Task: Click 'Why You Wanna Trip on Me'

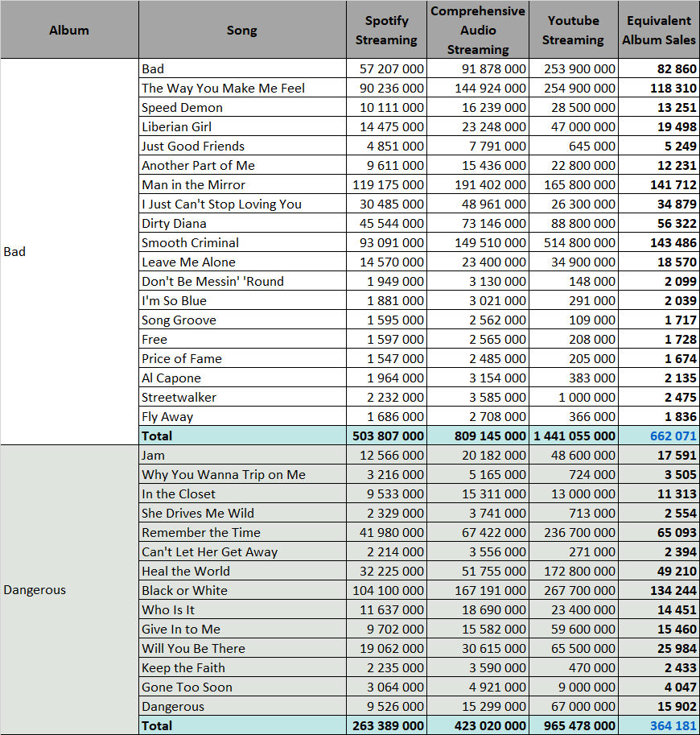Action: 242,474
